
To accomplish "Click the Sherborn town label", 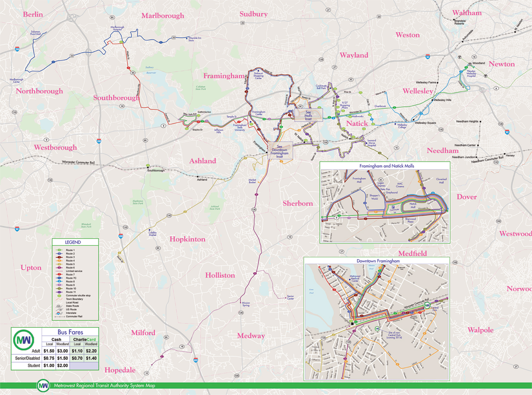I will (x=298, y=203).
